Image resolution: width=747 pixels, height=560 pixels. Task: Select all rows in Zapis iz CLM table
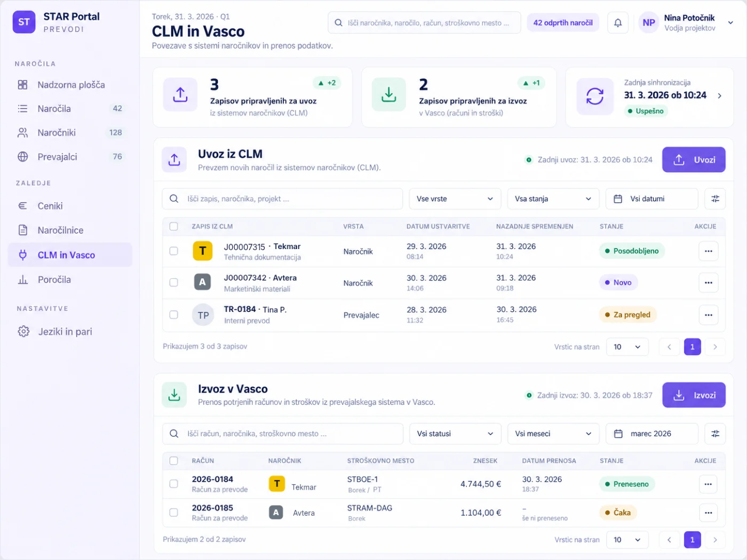point(174,227)
